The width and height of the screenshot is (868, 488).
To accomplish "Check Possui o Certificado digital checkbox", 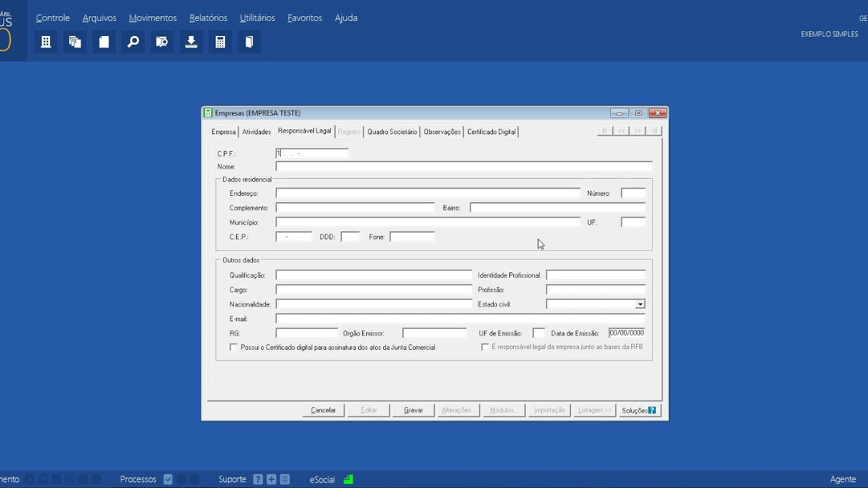I will point(234,347).
